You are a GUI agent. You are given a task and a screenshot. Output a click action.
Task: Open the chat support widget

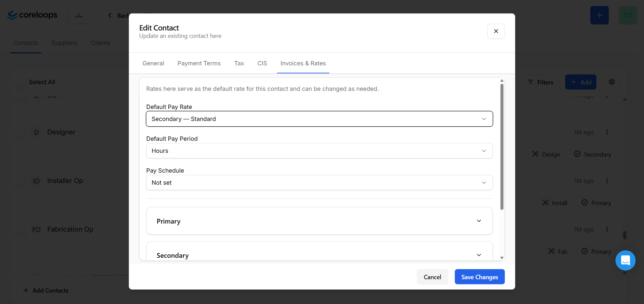626,260
